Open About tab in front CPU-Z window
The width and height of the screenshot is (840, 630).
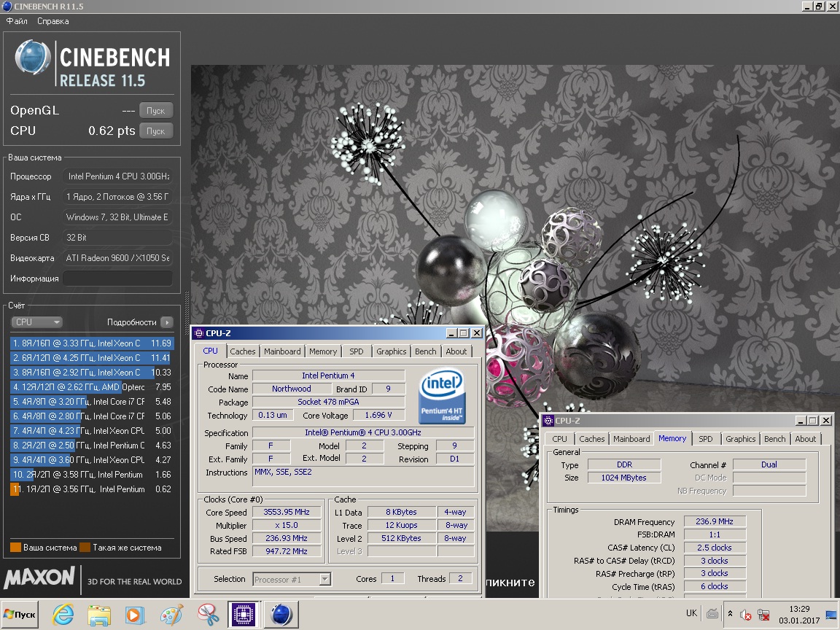[x=456, y=351]
